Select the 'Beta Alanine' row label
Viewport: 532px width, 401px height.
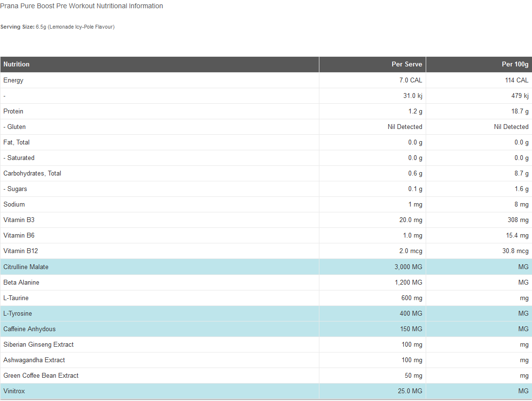pyautogui.click(x=21, y=283)
